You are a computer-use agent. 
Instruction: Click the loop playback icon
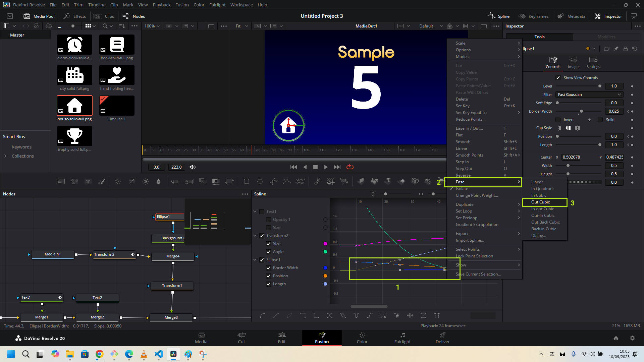[350, 167]
